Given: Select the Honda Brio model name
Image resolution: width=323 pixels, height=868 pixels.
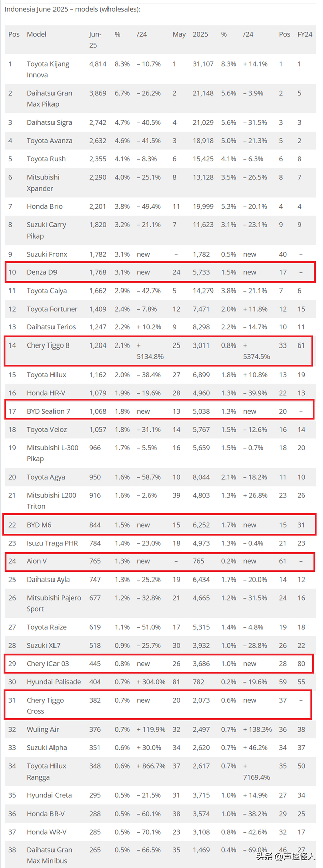Looking at the screenshot, I should pos(45,206).
